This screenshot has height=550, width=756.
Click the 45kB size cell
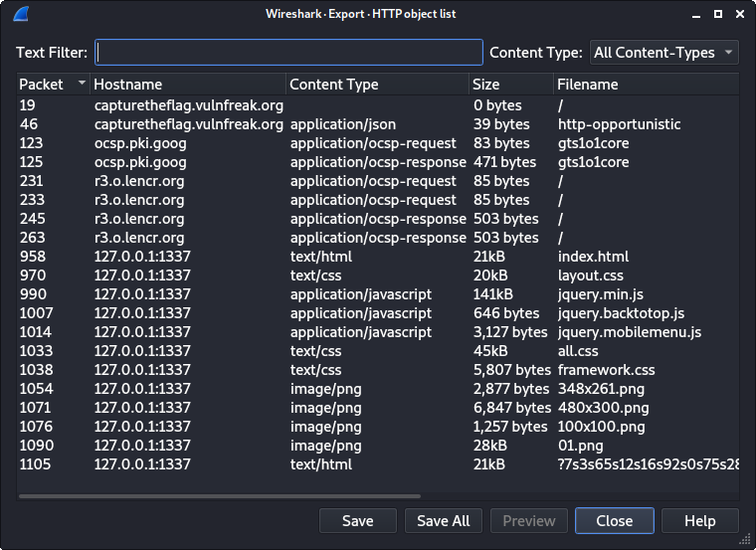[490, 351]
